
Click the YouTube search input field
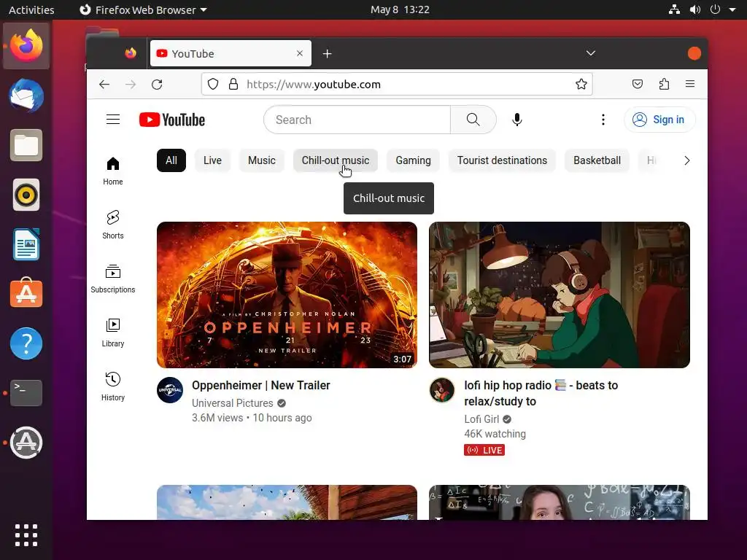point(357,120)
